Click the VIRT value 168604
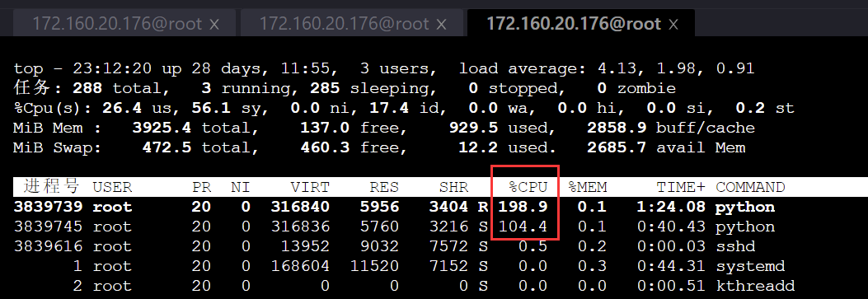This screenshot has height=299, width=868. pos(300,266)
